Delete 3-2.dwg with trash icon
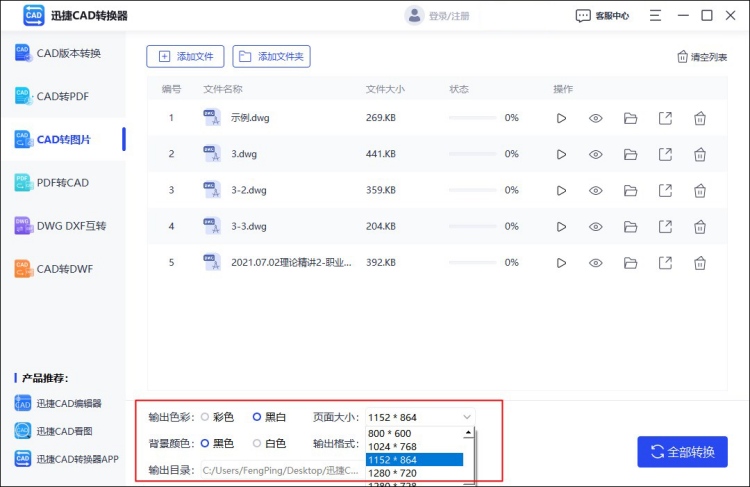 click(x=700, y=190)
